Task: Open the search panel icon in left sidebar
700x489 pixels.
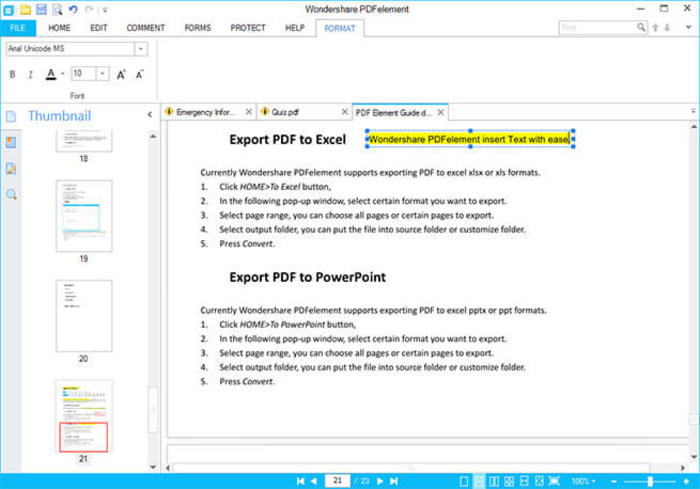Action: tap(11, 194)
